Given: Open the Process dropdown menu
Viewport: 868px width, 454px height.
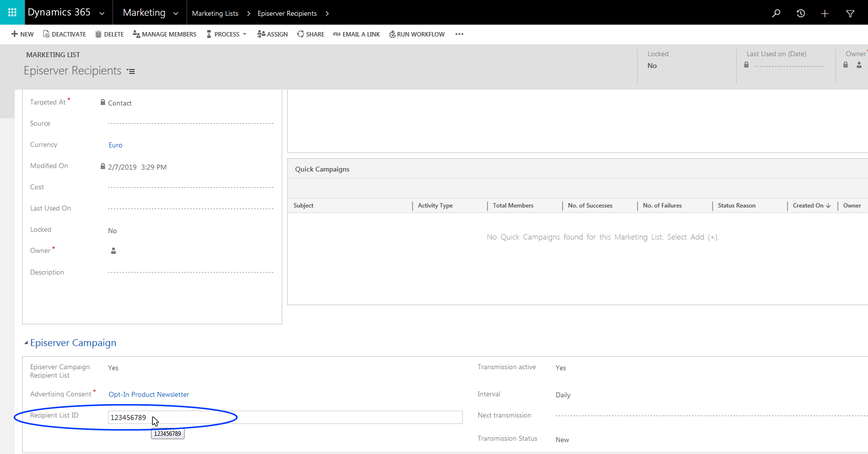Looking at the screenshot, I should coord(226,34).
